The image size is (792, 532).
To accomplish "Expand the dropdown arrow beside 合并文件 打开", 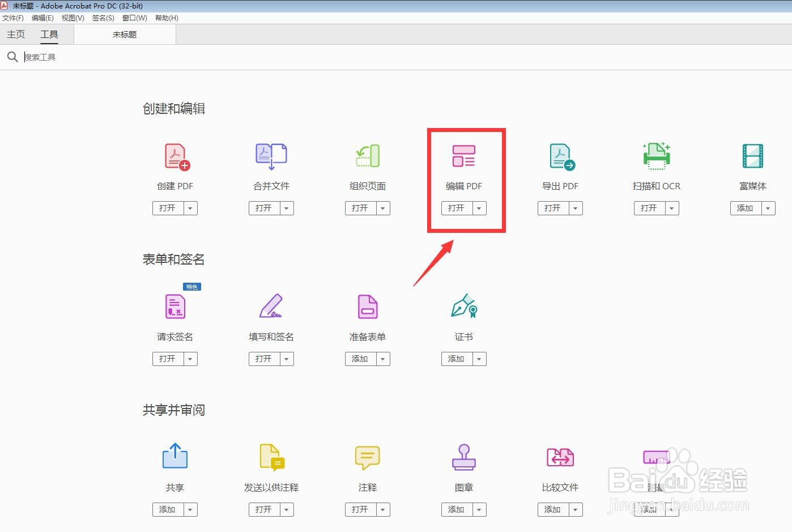I will click(287, 208).
